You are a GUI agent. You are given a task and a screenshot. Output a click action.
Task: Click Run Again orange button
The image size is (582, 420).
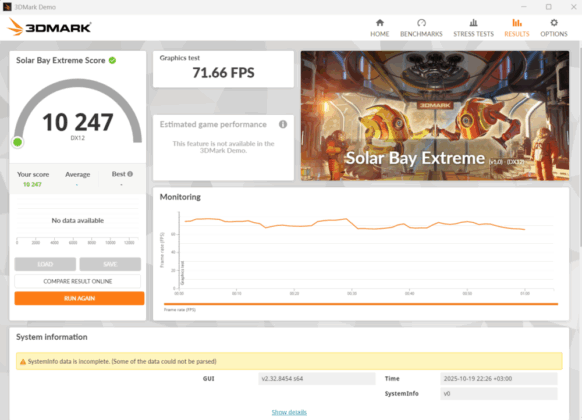[x=79, y=298]
